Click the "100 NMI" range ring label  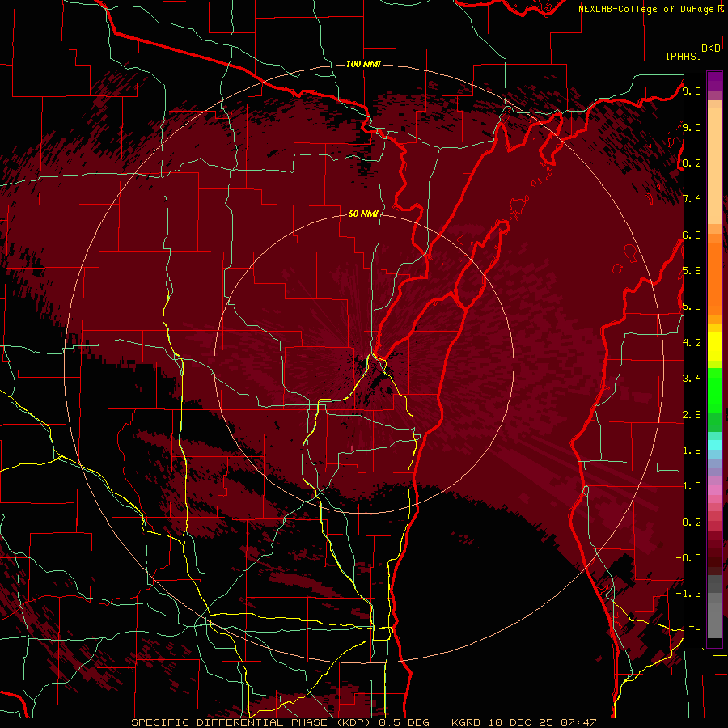[363, 64]
